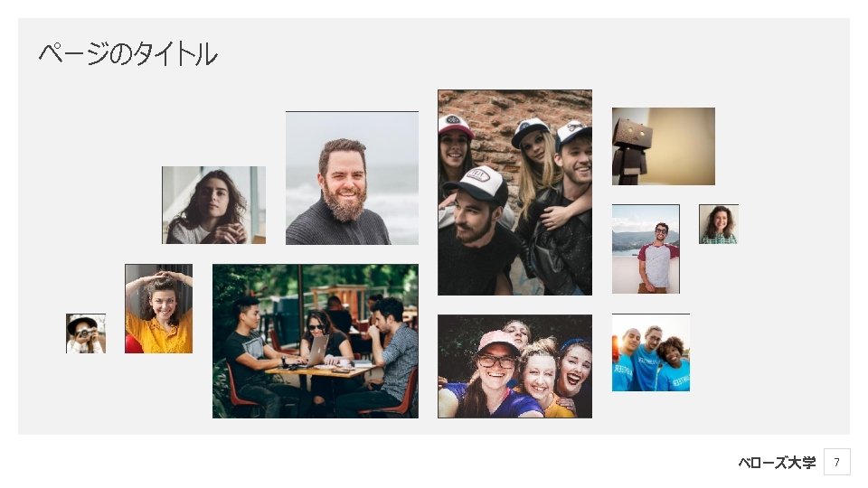The height and width of the screenshot is (488, 868).
Task: Click the small curly-haired woman portrait
Action: coord(719,224)
